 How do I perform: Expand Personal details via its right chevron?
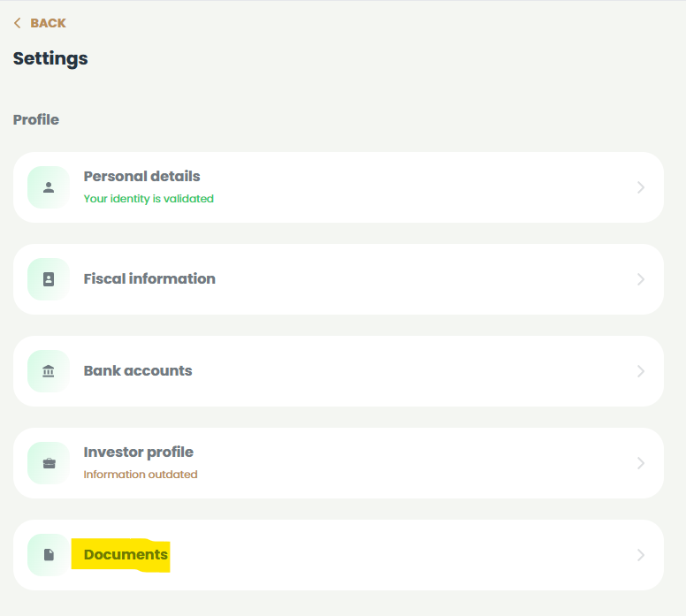[641, 187]
